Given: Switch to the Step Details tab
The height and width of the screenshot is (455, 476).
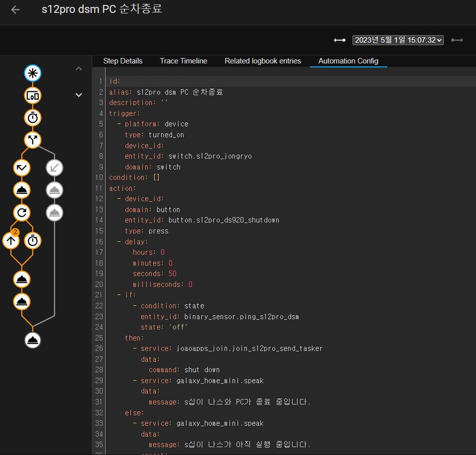Looking at the screenshot, I should 122,61.
